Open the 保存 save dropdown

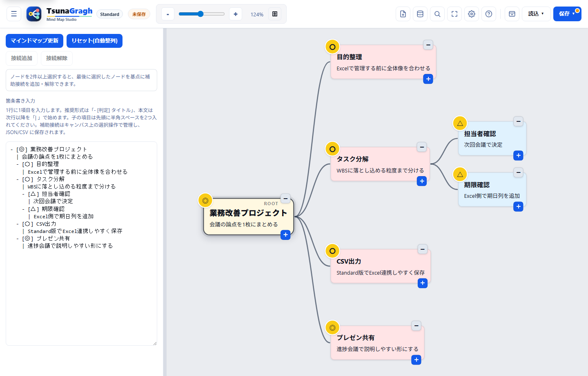(567, 14)
